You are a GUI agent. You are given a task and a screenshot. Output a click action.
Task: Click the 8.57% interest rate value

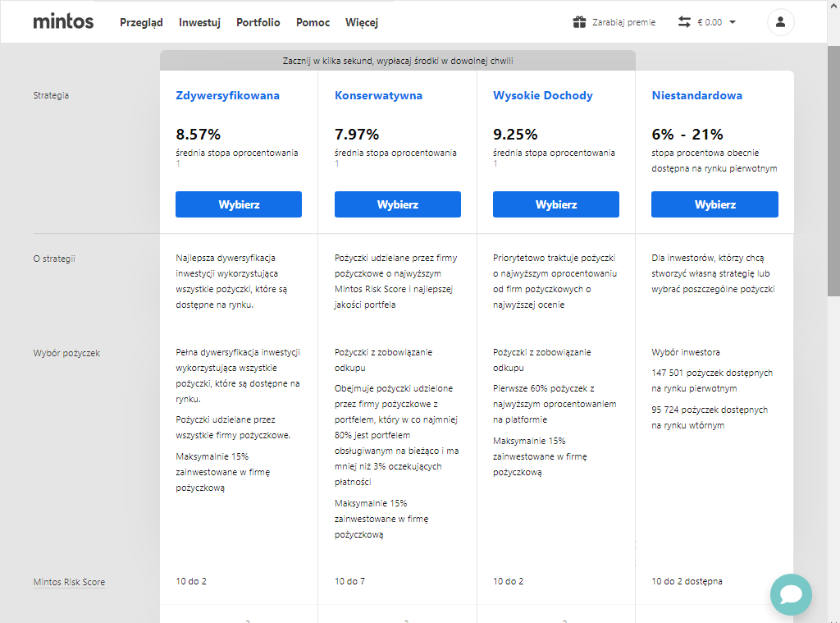(199, 134)
